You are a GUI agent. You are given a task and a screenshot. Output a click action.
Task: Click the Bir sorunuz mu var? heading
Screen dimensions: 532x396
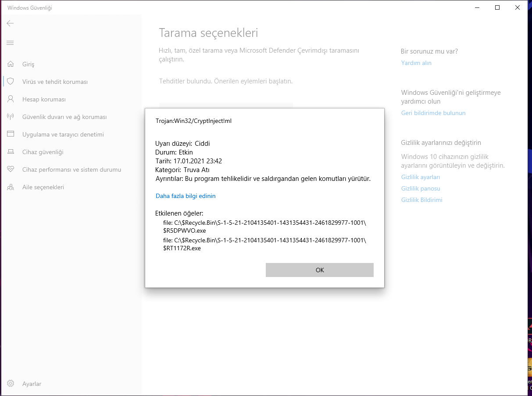(429, 51)
